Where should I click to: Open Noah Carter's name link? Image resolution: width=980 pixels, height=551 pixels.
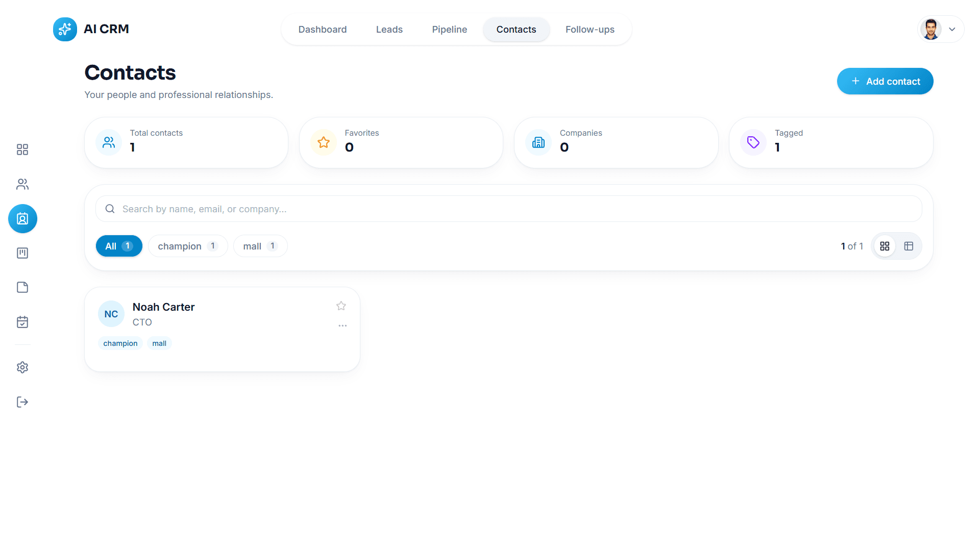tap(163, 307)
